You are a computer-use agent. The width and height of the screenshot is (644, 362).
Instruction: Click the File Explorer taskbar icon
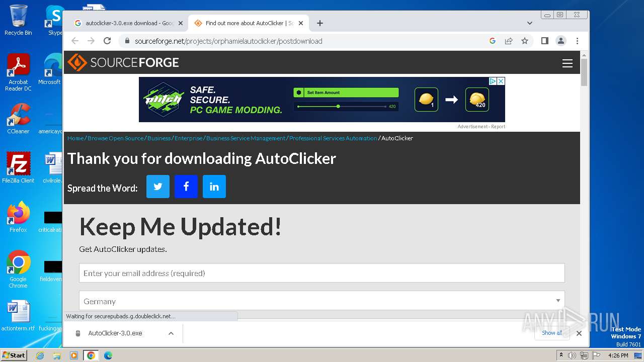[x=57, y=355]
